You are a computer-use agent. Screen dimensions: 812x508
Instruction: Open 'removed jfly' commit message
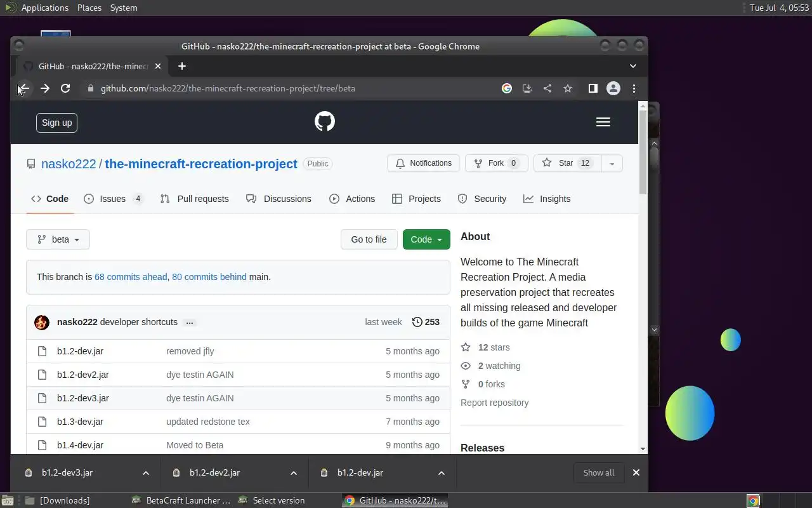190,351
